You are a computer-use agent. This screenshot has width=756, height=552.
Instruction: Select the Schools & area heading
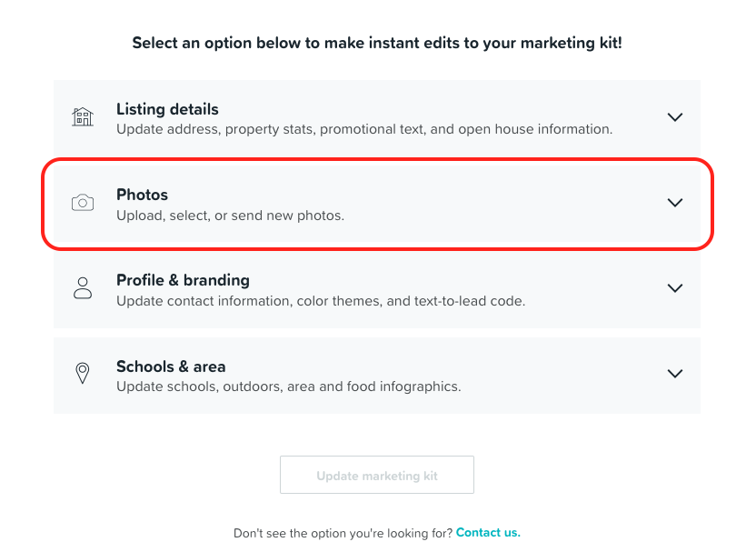[x=171, y=366]
